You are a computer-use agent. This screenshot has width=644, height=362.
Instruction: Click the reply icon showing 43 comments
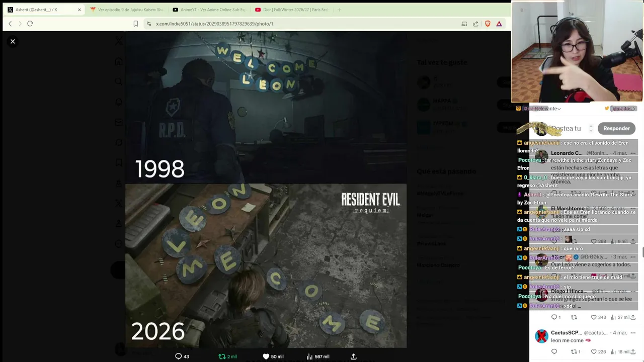point(182,356)
